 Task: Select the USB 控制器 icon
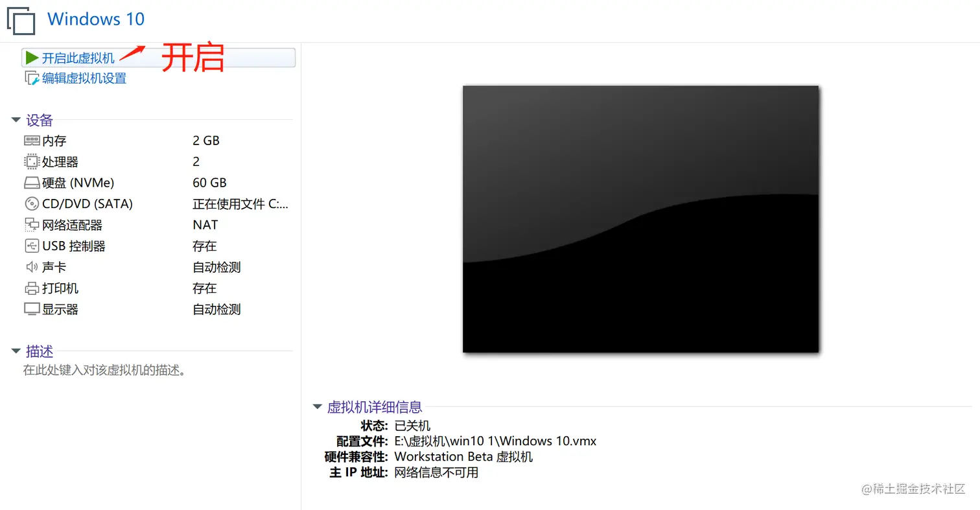pos(32,246)
